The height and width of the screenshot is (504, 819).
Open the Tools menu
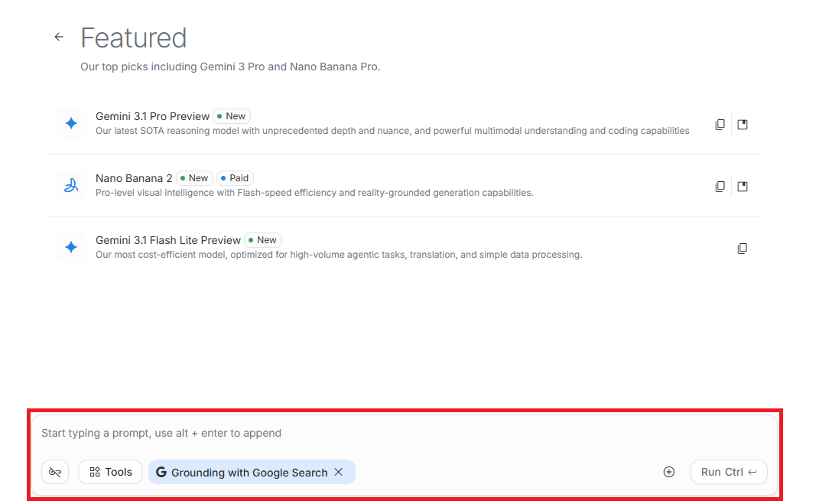(x=110, y=472)
